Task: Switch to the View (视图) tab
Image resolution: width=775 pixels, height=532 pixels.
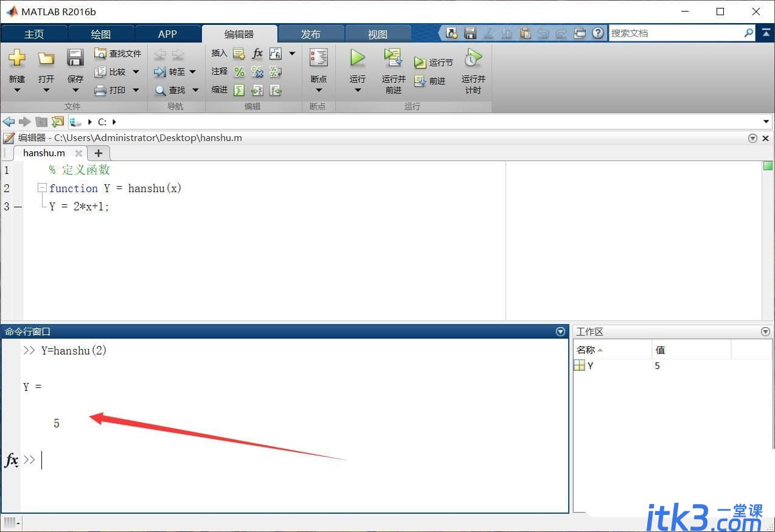Action: tap(378, 34)
